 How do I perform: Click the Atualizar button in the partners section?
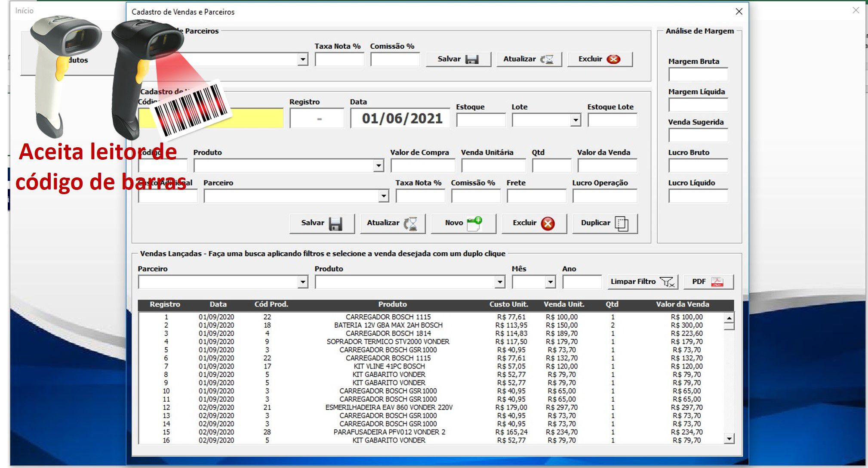point(529,59)
